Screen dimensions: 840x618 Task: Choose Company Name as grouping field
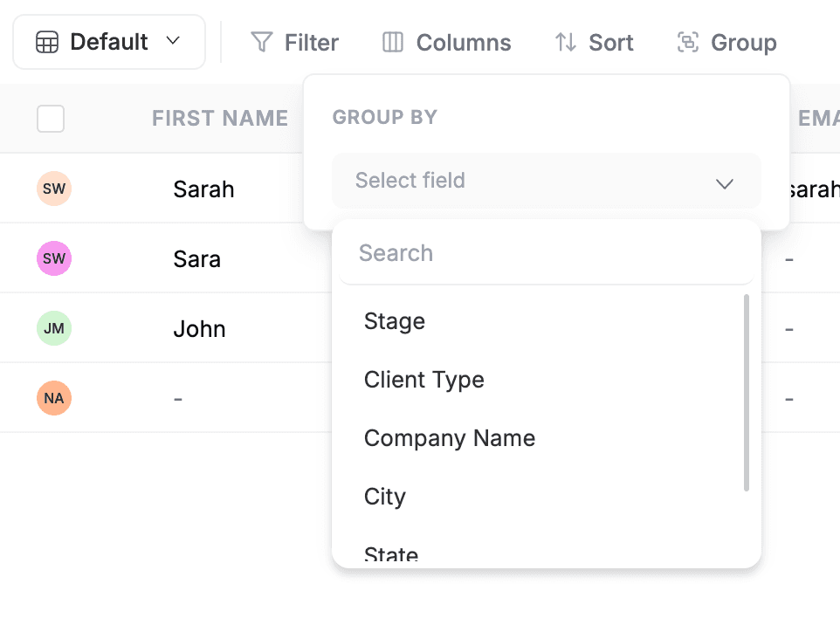click(x=450, y=438)
